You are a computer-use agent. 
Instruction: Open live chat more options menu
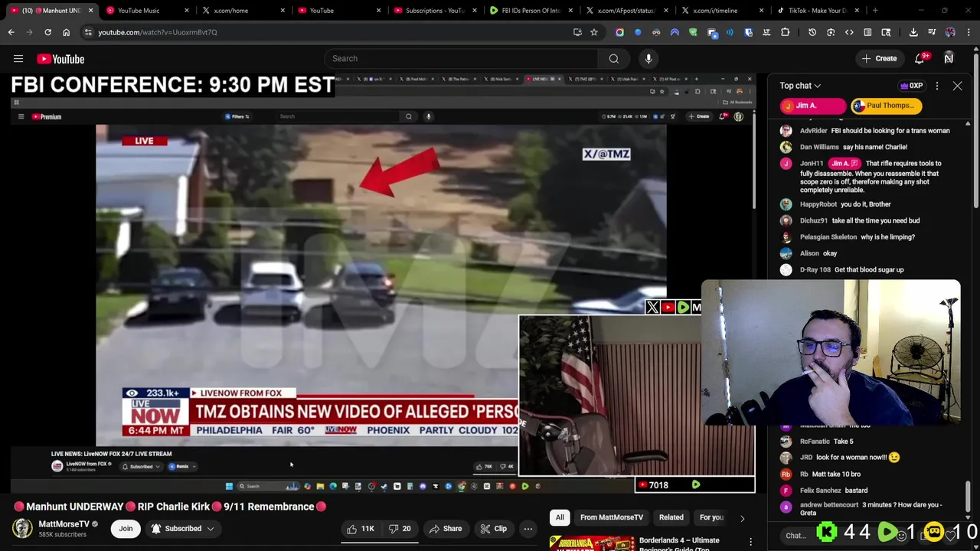936,86
